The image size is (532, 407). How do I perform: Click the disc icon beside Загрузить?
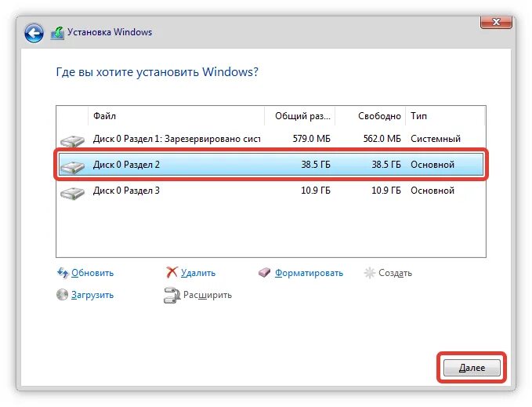tap(63, 295)
